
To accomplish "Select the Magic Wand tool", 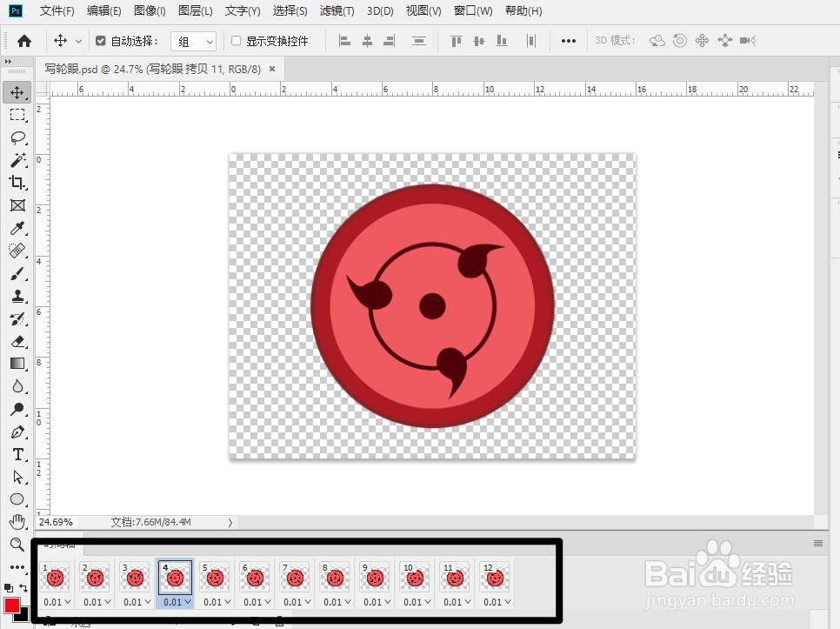I will 17,160.
